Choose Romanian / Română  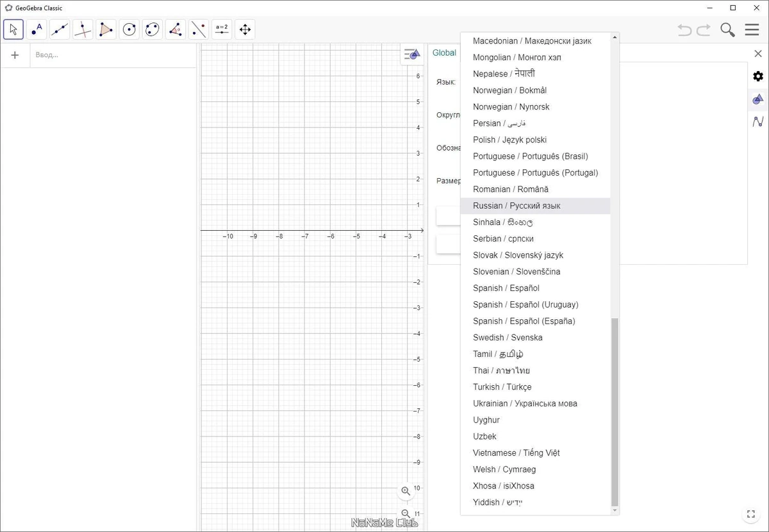tap(535, 189)
